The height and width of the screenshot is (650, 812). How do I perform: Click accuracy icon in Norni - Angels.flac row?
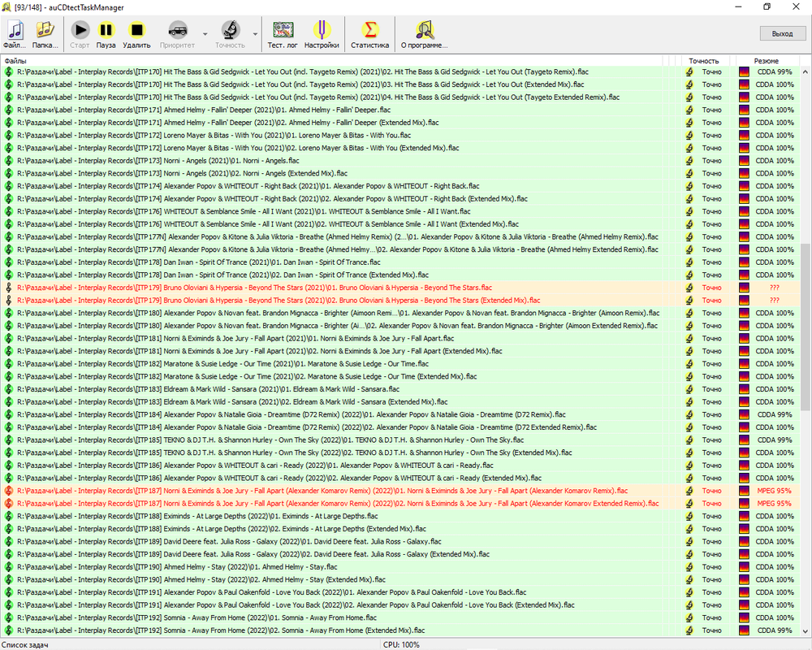(689, 161)
